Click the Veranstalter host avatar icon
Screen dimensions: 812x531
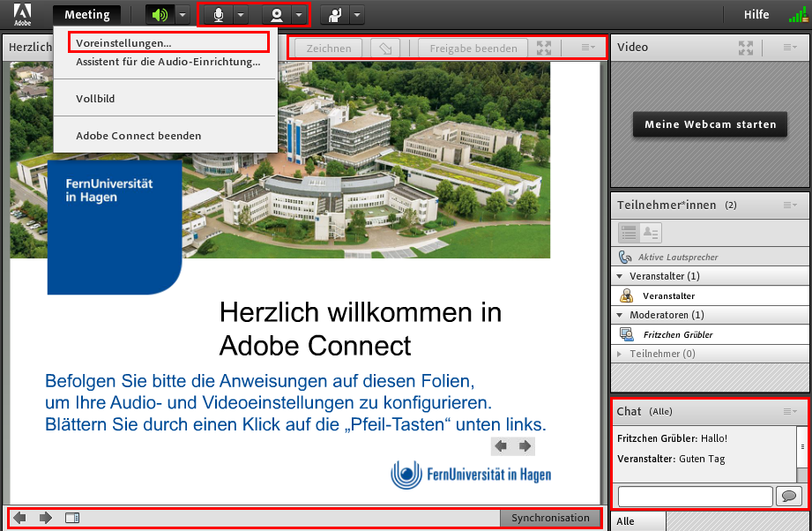(x=627, y=295)
